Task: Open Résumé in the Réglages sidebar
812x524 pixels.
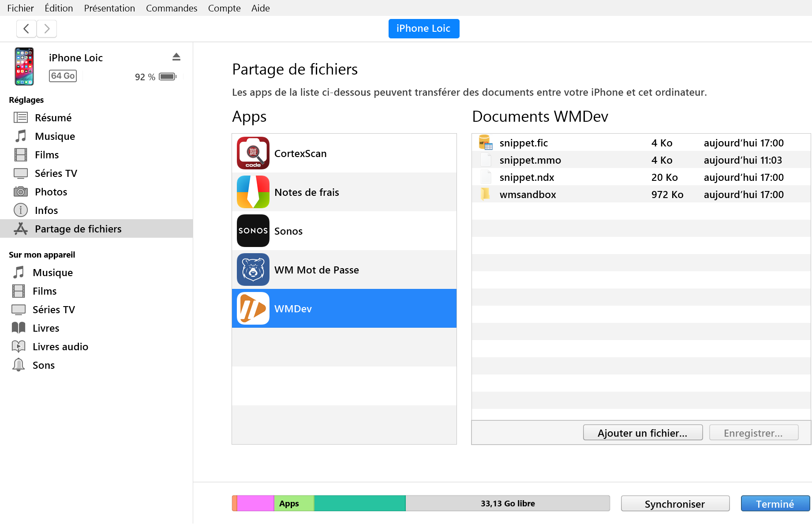Action: 53,118
